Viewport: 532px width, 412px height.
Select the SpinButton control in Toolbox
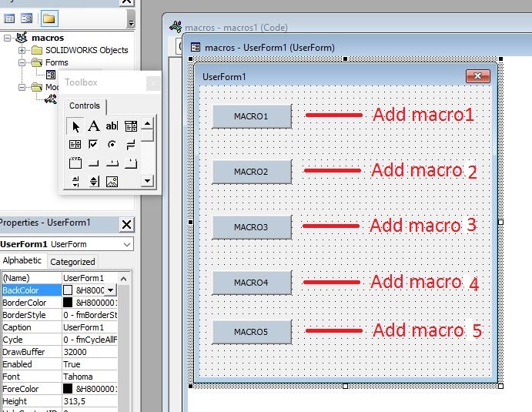click(94, 182)
